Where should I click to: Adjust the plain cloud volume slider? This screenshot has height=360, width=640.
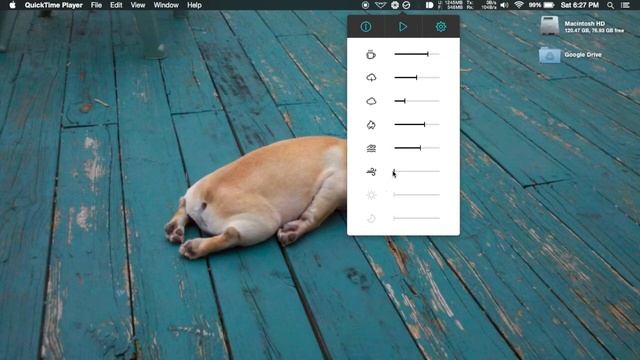(417, 101)
